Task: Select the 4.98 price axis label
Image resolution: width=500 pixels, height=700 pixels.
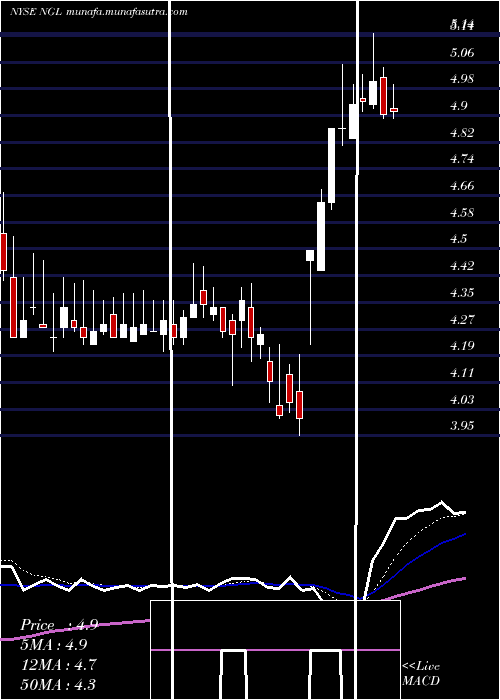Action: click(x=462, y=79)
